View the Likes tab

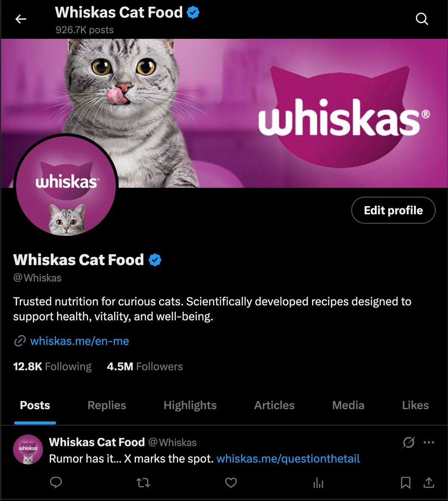click(415, 405)
